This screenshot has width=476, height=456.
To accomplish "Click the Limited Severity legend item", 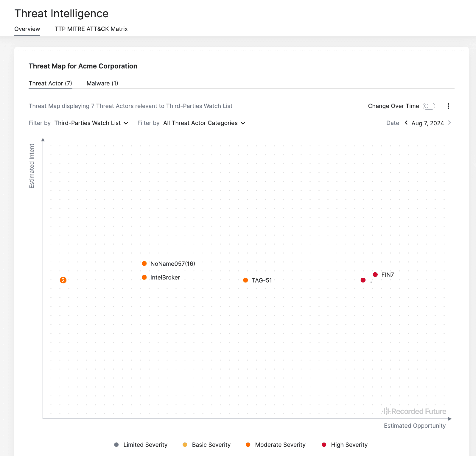I will [141, 445].
